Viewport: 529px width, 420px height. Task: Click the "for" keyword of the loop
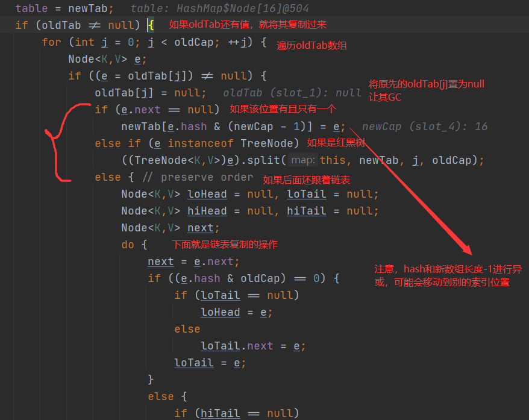pyautogui.click(x=51, y=42)
